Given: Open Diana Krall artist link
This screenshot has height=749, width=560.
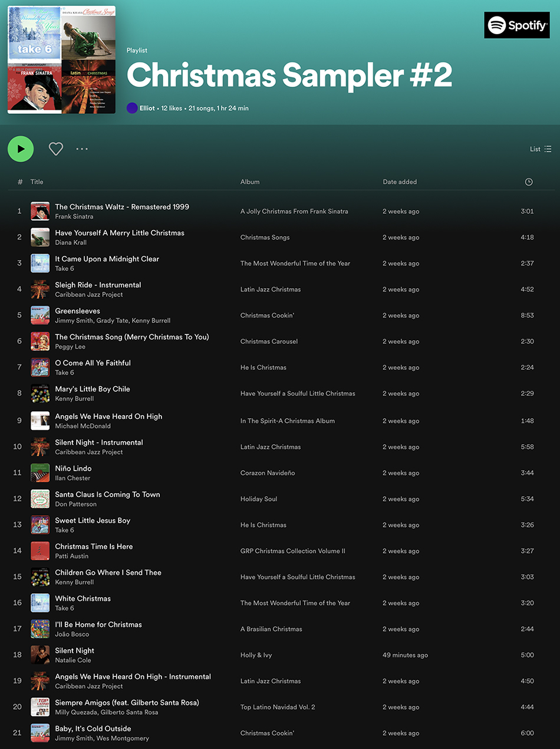Looking at the screenshot, I should coord(71,242).
